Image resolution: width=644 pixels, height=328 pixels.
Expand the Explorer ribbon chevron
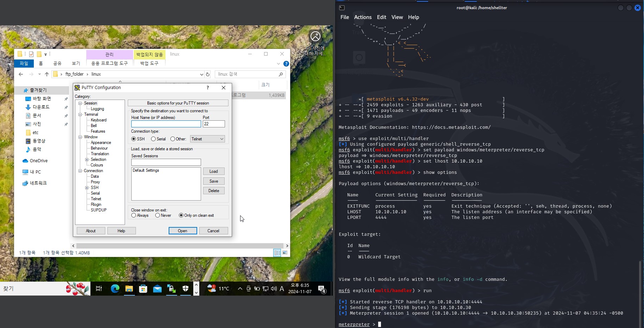(279, 64)
